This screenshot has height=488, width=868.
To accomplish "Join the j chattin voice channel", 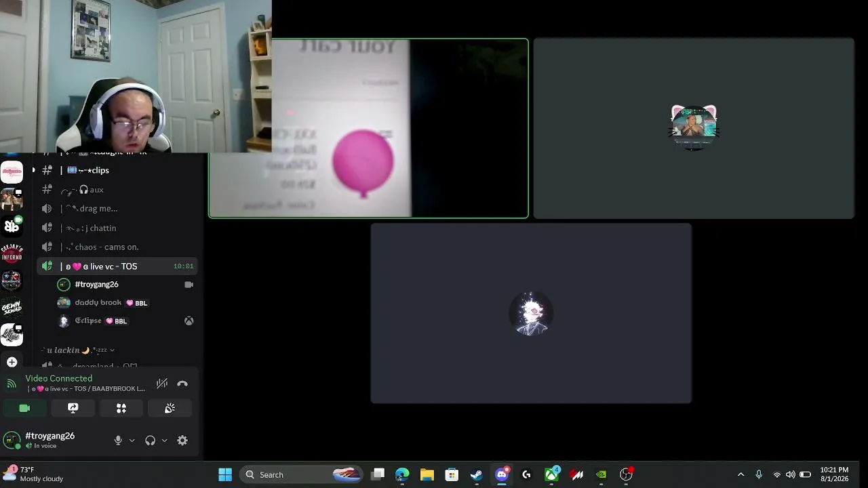I will tap(119, 228).
